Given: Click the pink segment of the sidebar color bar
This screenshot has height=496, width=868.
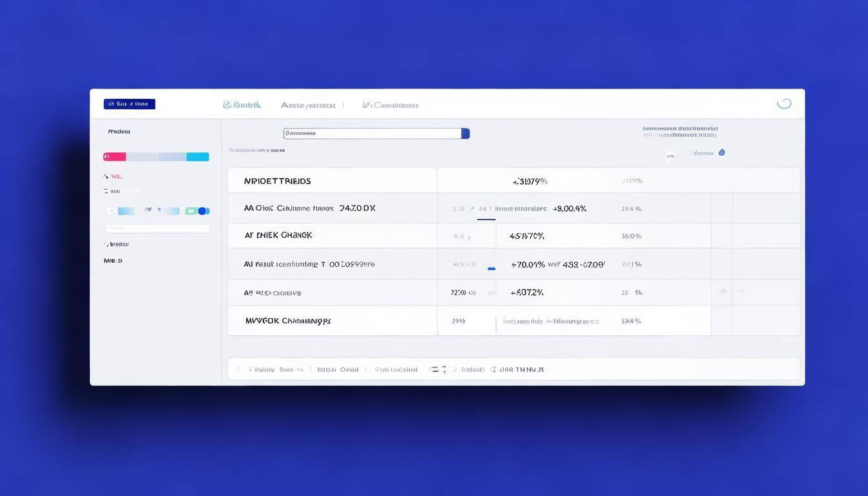Looking at the screenshot, I should click(114, 157).
